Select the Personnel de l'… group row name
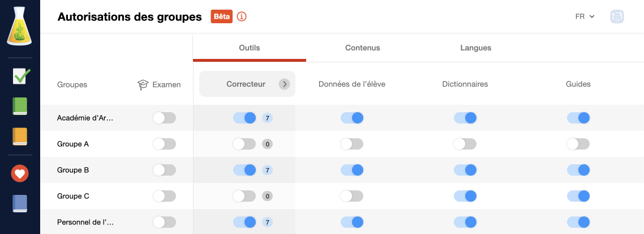This screenshot has width=644, height=234. (85, 223)
